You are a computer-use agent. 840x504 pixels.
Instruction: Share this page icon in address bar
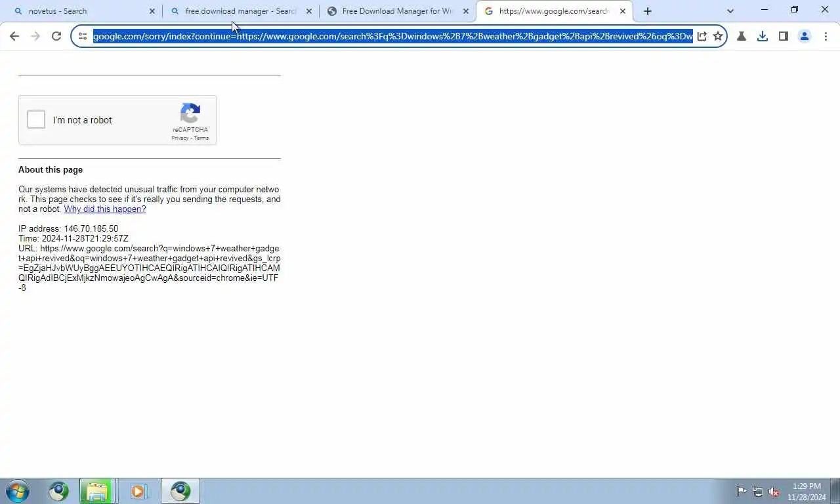tap(702, 36)
